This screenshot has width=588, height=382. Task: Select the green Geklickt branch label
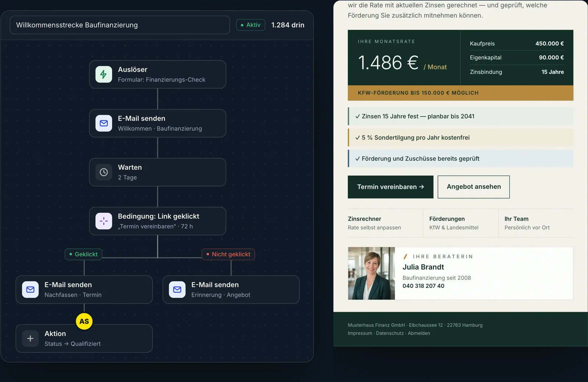[x=83, y=254]
